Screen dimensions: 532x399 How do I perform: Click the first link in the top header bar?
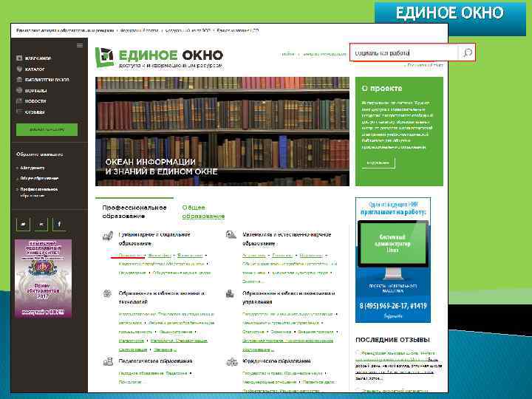(x=65, y=30)
